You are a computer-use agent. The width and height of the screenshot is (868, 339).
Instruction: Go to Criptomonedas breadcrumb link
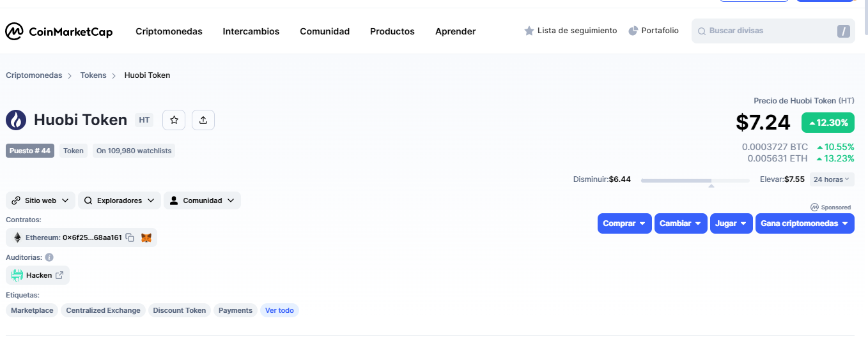[34, 75]
